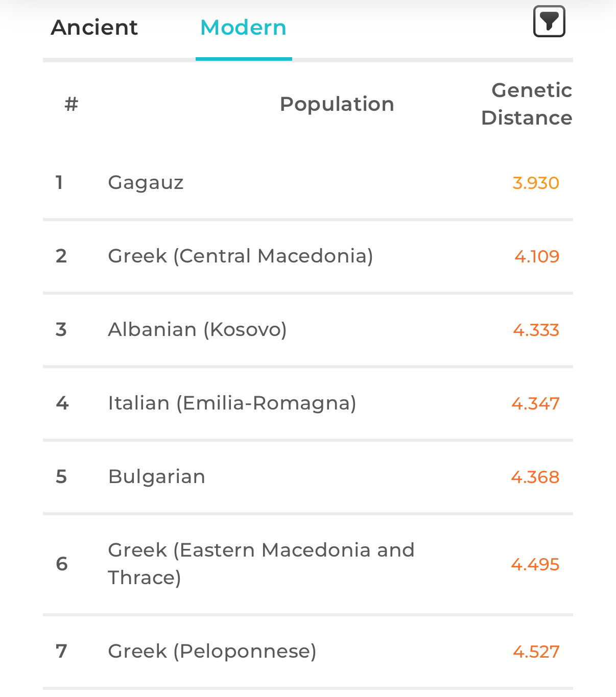The height and width of the screenshot is (697, 616).
Task: Open Greek (Peloponnese) population entry
Action: pos(308,652)
